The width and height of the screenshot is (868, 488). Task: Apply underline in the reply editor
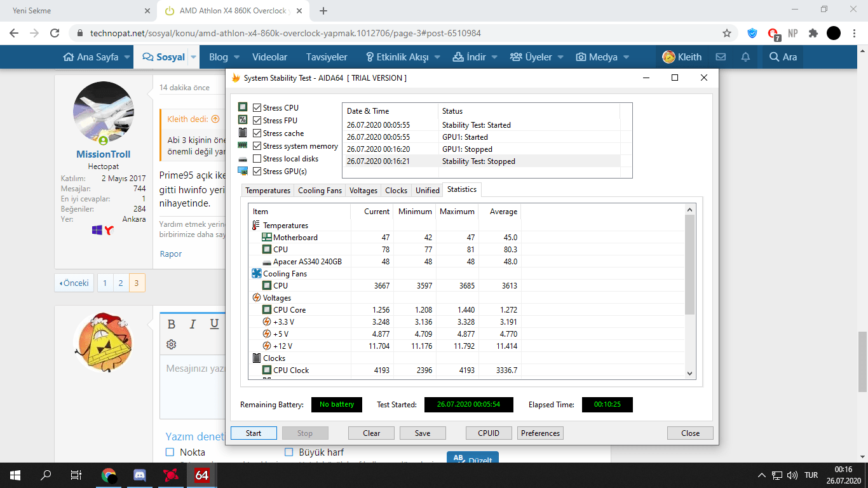tap(214, 324)
